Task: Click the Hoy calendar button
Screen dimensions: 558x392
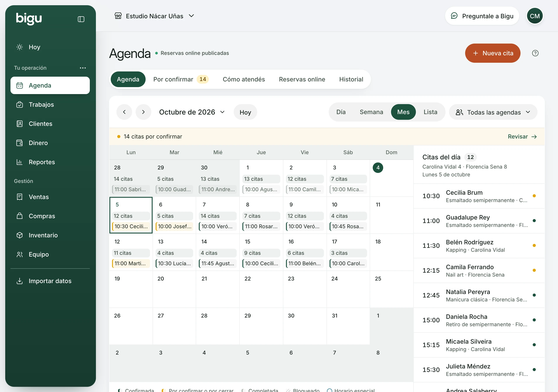Action: [245, 112]
